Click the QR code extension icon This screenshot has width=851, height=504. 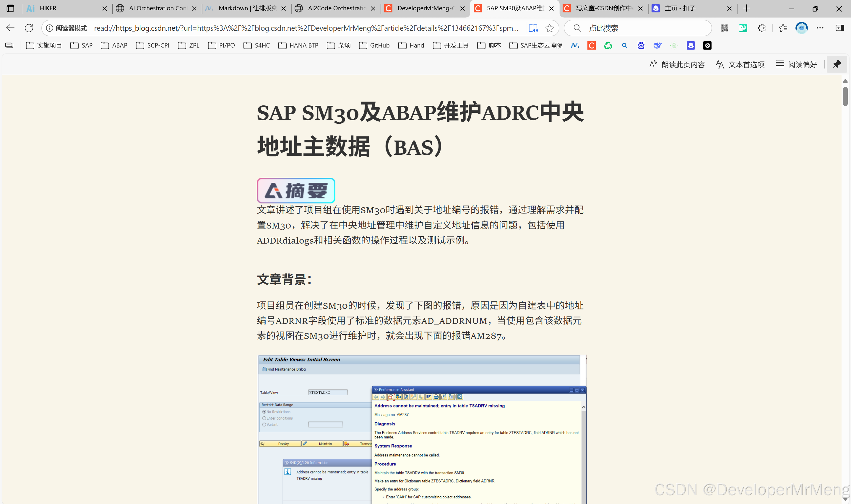pos(724,28)
